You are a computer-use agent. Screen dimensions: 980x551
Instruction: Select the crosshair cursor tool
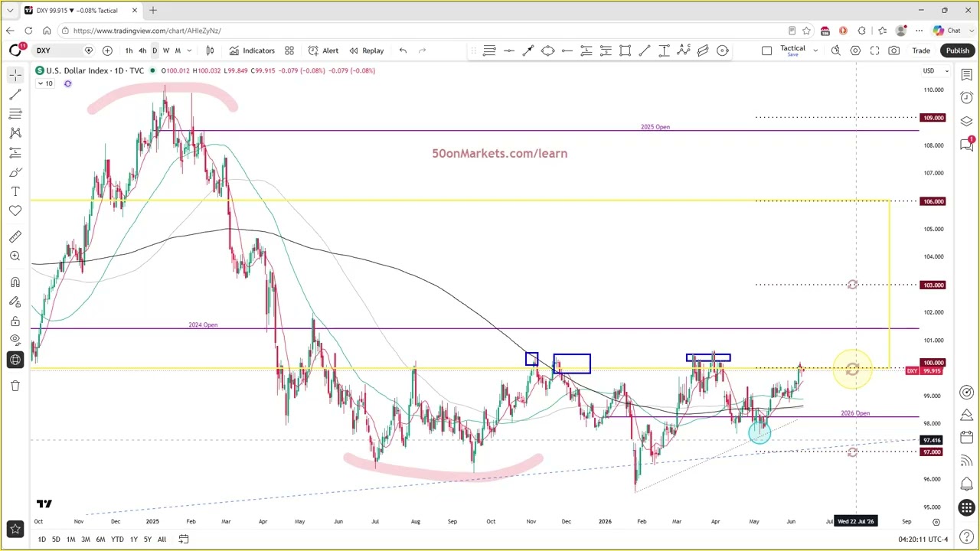(15, 75)
